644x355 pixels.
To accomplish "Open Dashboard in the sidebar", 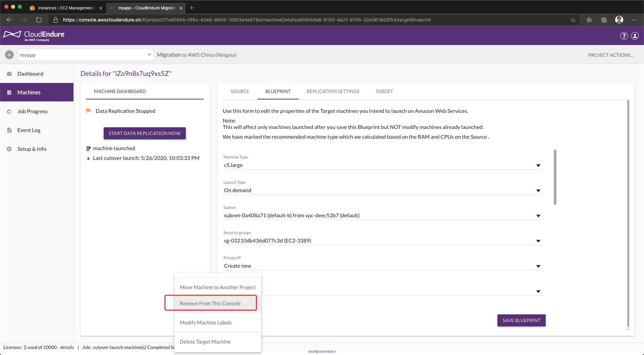I will pos(30,74).
